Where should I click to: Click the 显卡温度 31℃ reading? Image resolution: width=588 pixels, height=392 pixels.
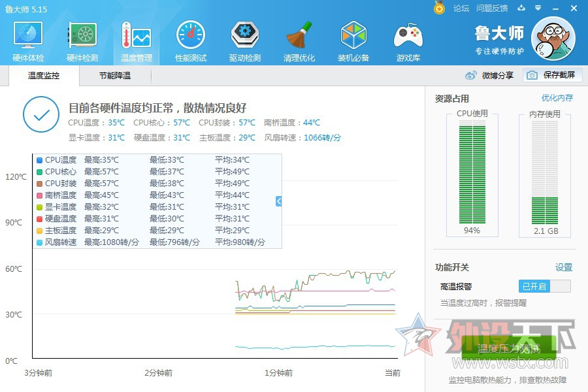pyautogui.click(x=97, y=138)
